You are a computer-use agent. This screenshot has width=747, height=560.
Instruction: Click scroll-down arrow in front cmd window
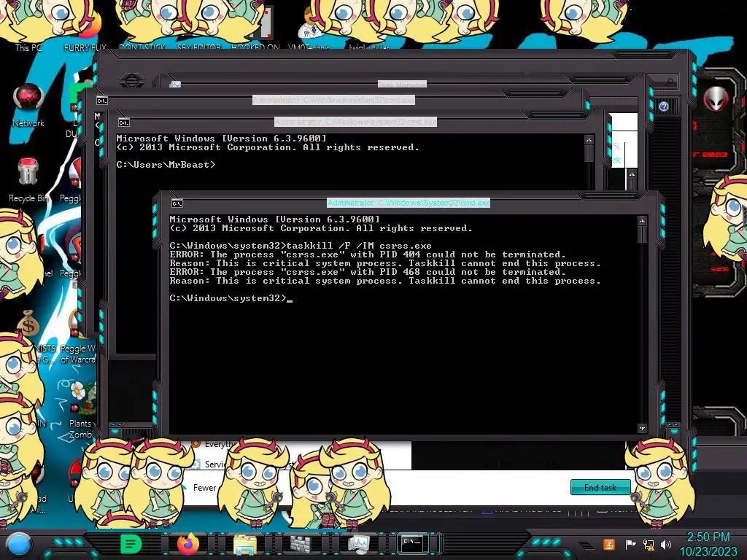click(x=642, y=428)
